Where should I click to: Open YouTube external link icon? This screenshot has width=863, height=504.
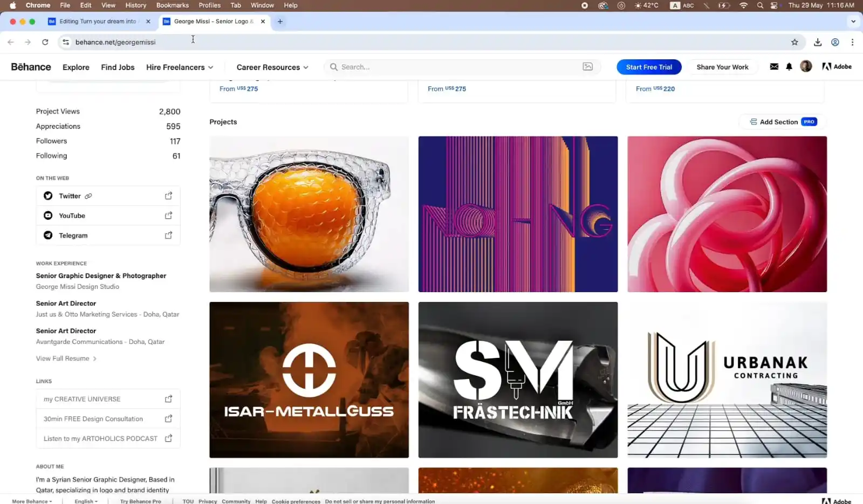pyautogui.click(x=168, y=216)
